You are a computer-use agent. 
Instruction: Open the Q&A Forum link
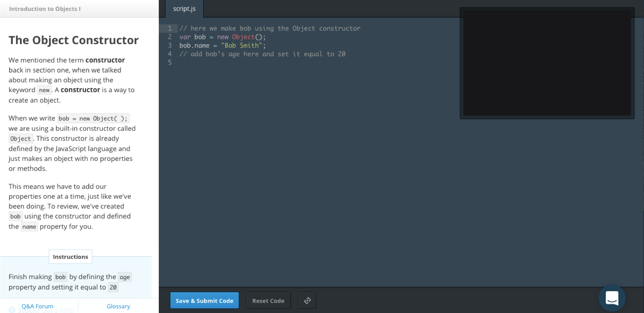[37, 306]
